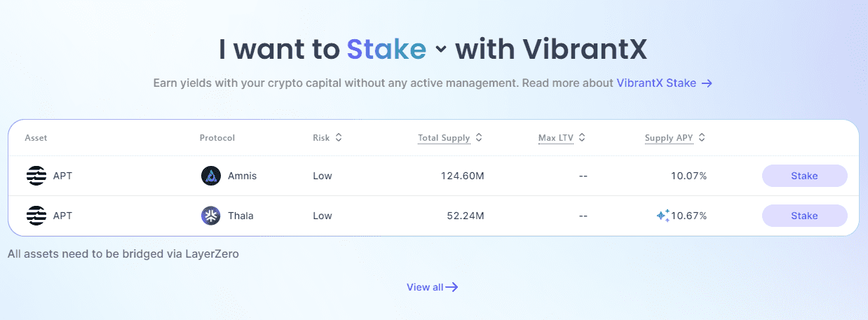
Task: Sort table by Total Supply arrows
Action: (479, 138)
